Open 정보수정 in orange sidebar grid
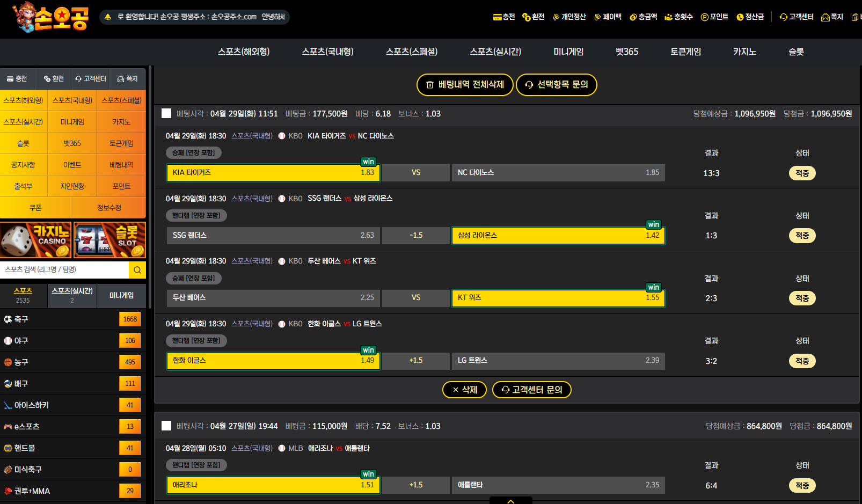The image size is (862, 504). click(109, 208)
